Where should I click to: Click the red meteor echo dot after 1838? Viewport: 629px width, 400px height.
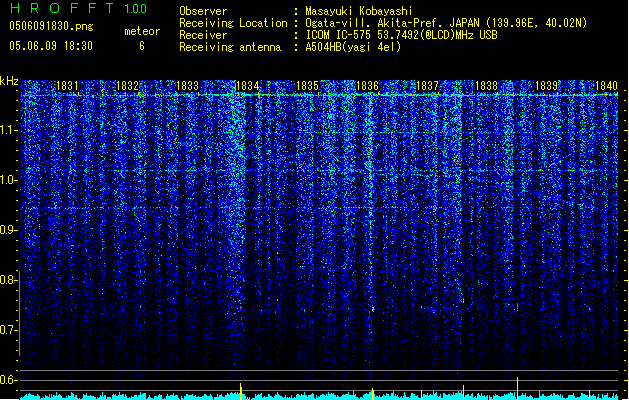pos(517,307)
